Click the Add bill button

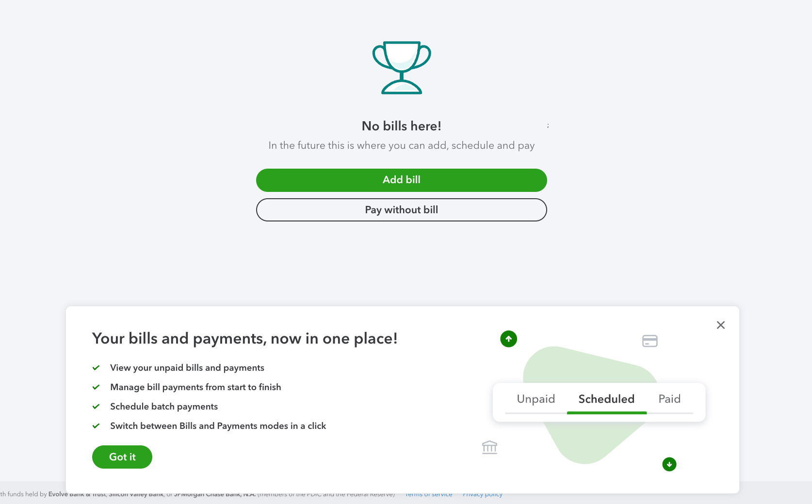(x=401, y=180)
